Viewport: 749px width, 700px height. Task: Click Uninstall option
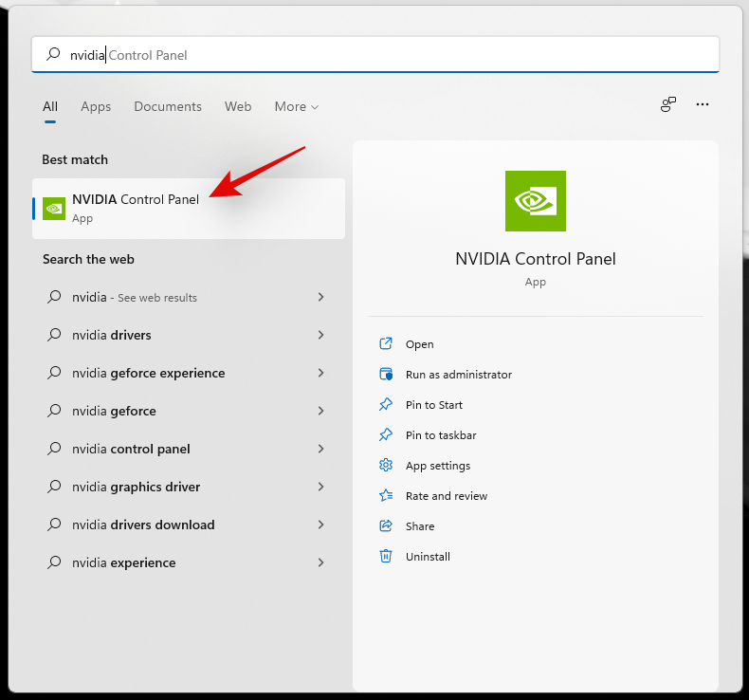tap(428, 557)
